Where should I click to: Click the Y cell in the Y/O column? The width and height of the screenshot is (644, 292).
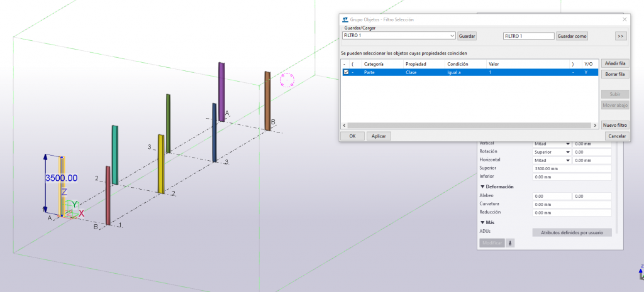590,72
